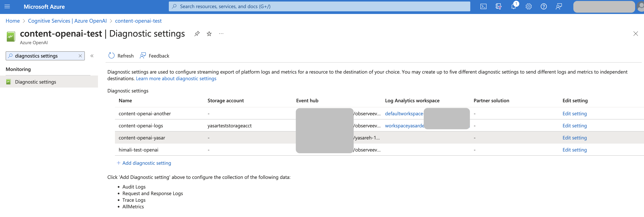Open the more options ellipsis beside title
This screenshot has width=644, height=217.
(x=221, y=34)
